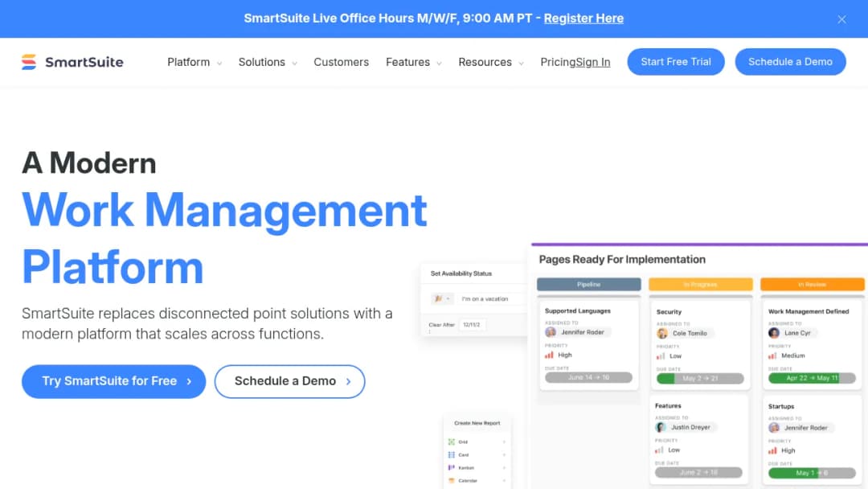Click High priority icon on Supported Languages
868x489 pixels.
(549, 355)
